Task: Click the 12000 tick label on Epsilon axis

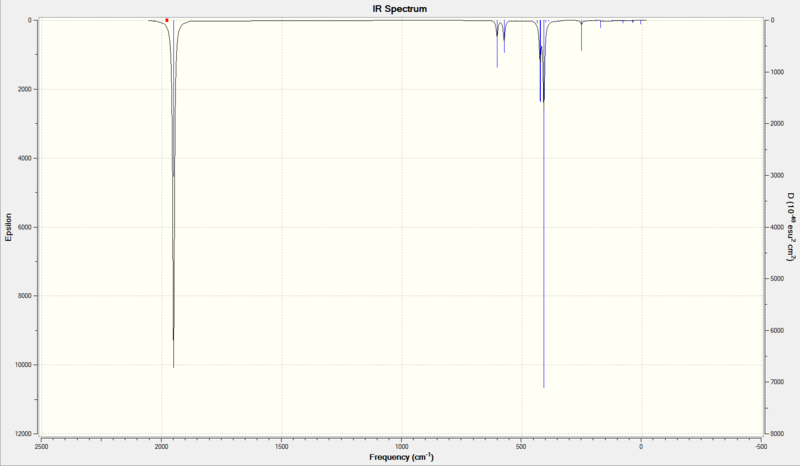Action: [23, 434]
